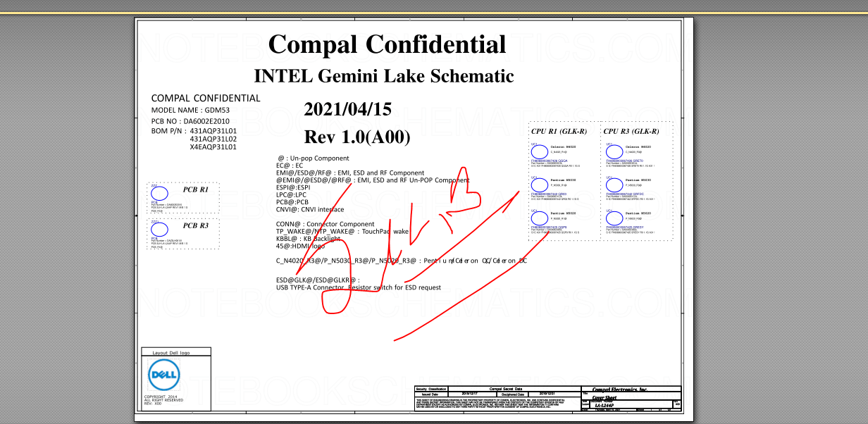Select the 'CNVI@: CNVI interface' note
This screenshot has width=868, height=424.
[311, 209]
